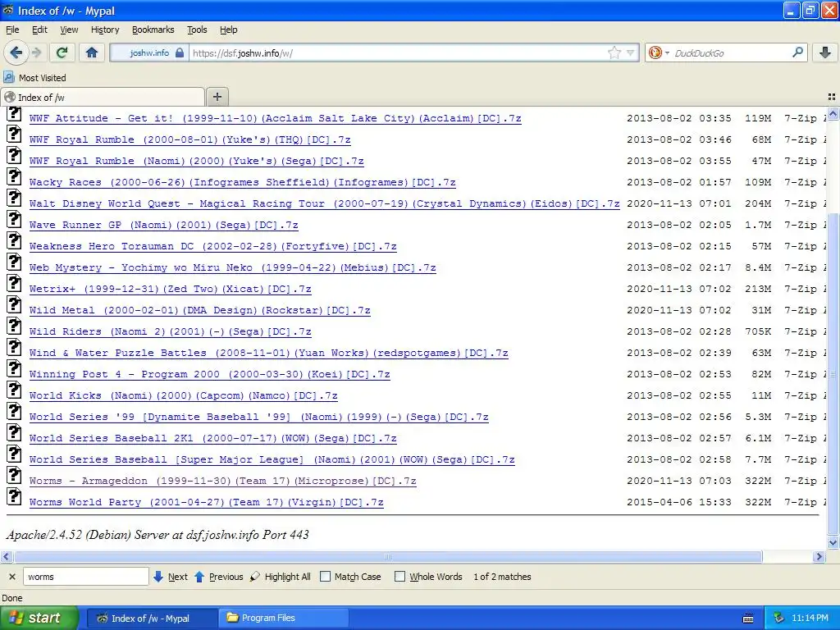The height and width of the screenshot is (630, 840).
Task: Open the Windows Start menu
Action: 39,618
